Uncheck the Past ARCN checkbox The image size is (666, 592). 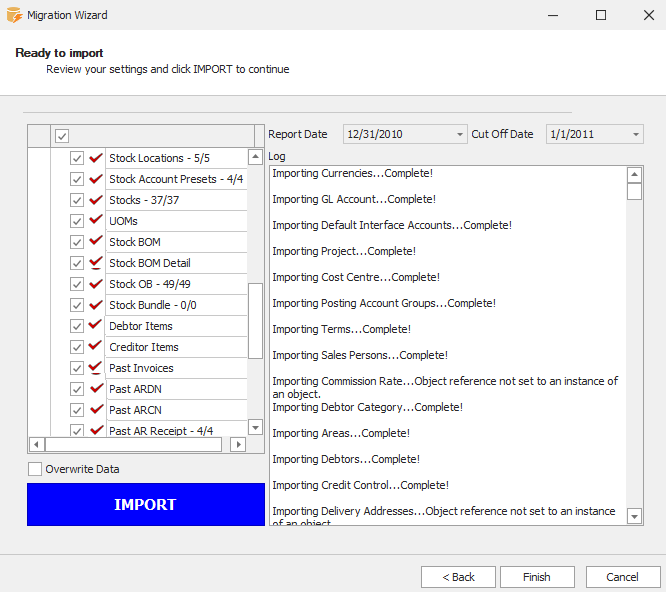(x=77, y=410)
